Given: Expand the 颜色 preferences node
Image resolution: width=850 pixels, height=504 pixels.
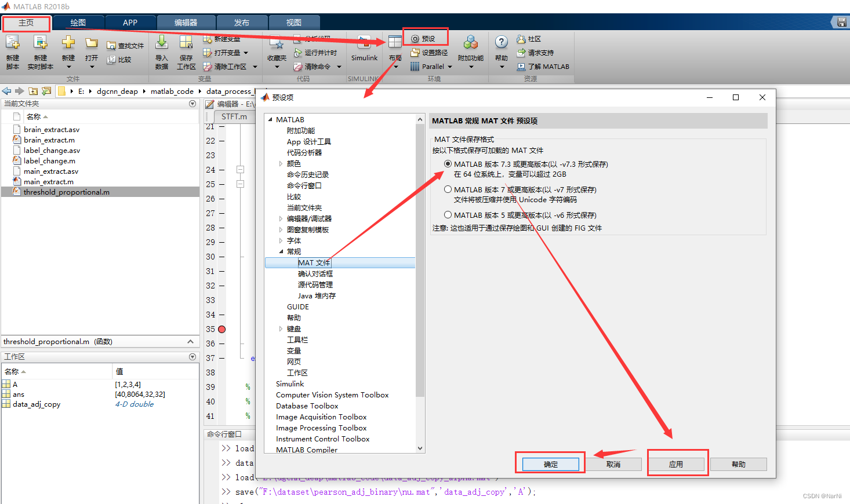Looking at the screenshot, I should (281, 163).
